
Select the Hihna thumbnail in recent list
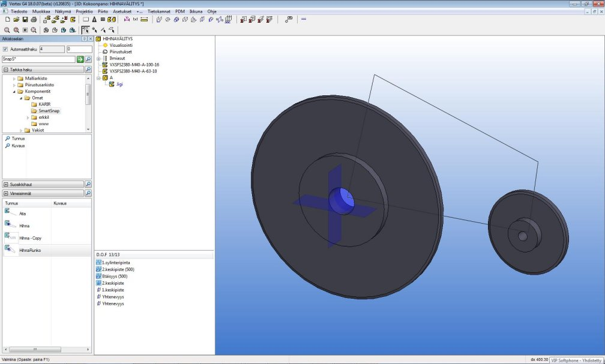click(x=11, y=225)
